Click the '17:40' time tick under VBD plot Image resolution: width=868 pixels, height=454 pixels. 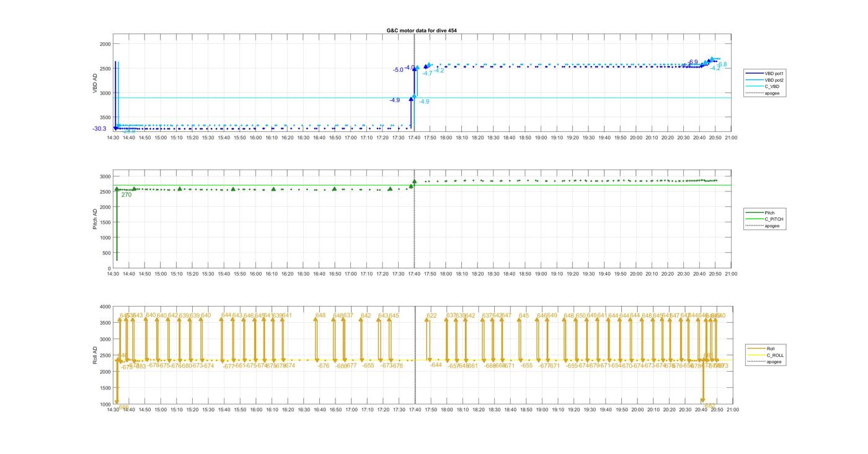tap(414, 138)
